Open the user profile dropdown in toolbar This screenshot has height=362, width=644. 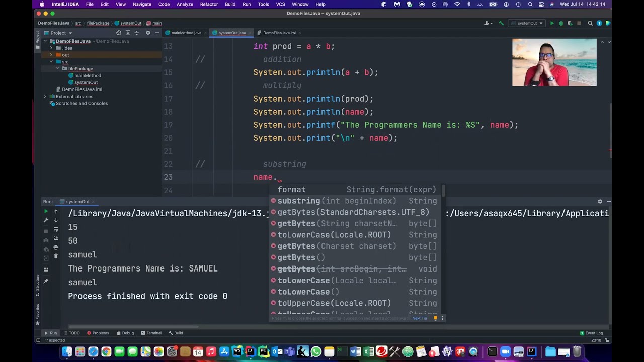[488, 23]
